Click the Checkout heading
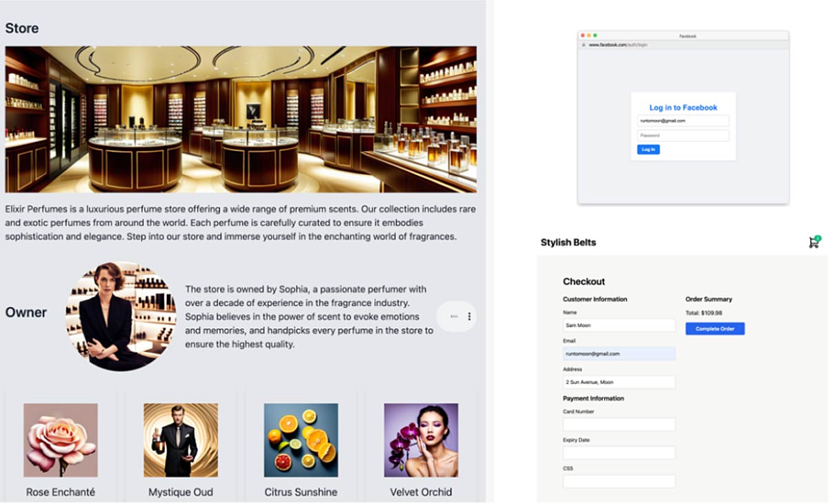The height and width of the screenshot is (504, 828). (584, 281)
